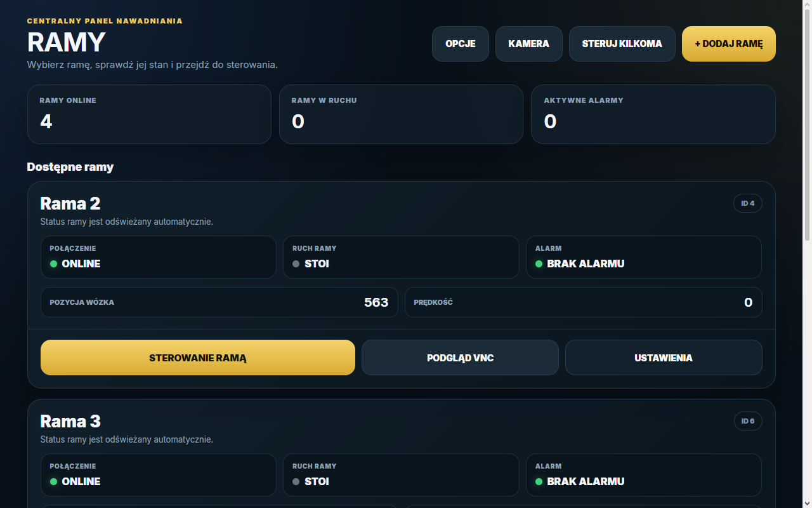Click the Rama 3 title
The width and height of the screenshot is (812, 508).
pyautogui.click(x=70, y=421)
